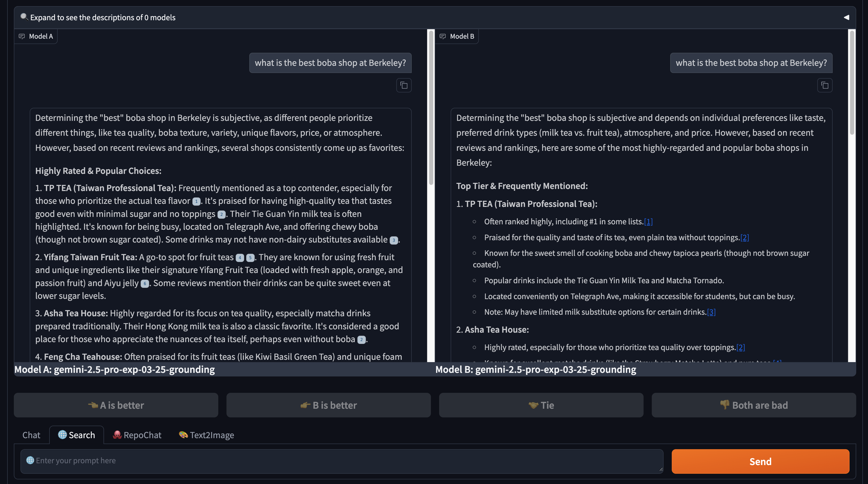Click pointing-hand icon on 'B is better'
The image size is (868, 484).
[x=306, y=405]
